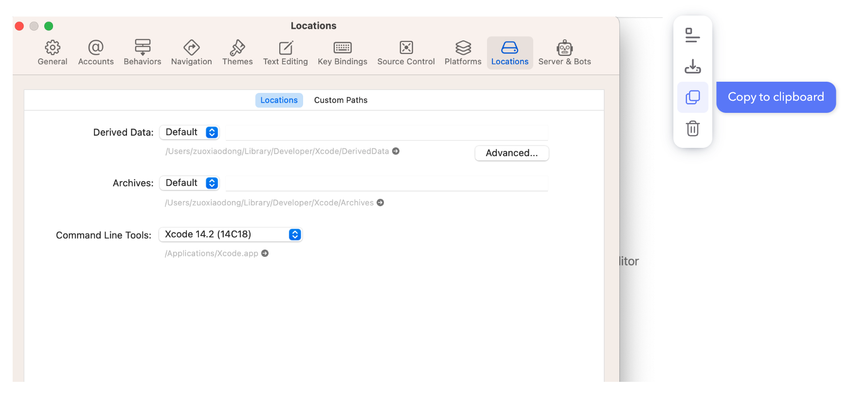This screenshot has height=394, width=868.
Task: Open the Derived Data location dropdown
Action: [x=190, y=132]
